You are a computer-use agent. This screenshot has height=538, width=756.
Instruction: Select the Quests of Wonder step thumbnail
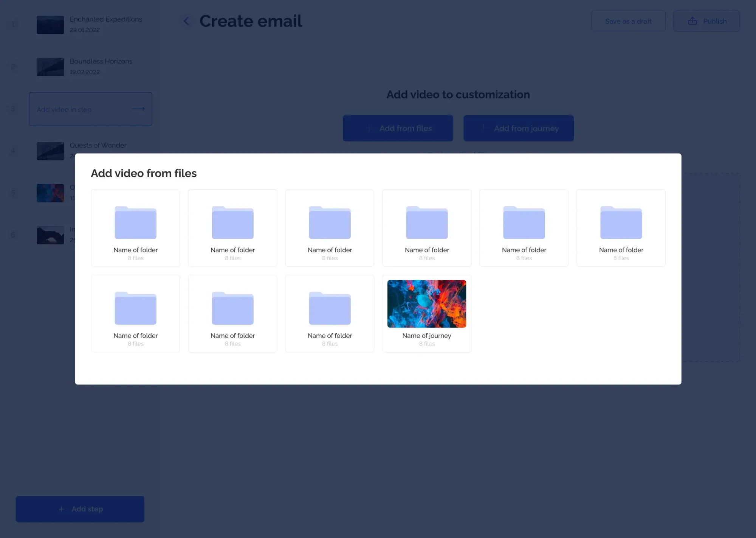click(x=50, y=151)
